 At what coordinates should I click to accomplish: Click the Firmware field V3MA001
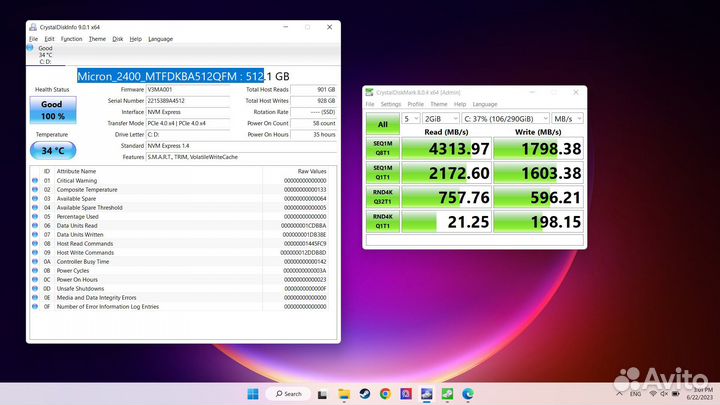coord(188,90)
